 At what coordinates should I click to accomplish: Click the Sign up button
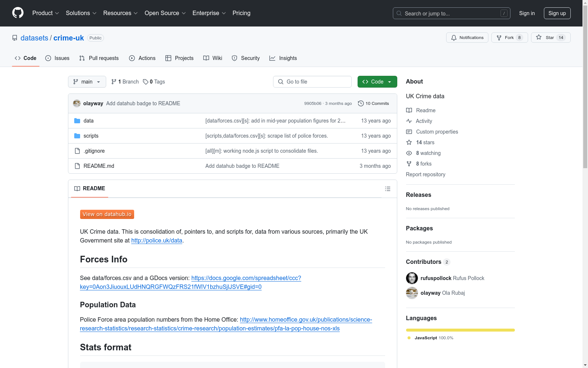(557, 13)
